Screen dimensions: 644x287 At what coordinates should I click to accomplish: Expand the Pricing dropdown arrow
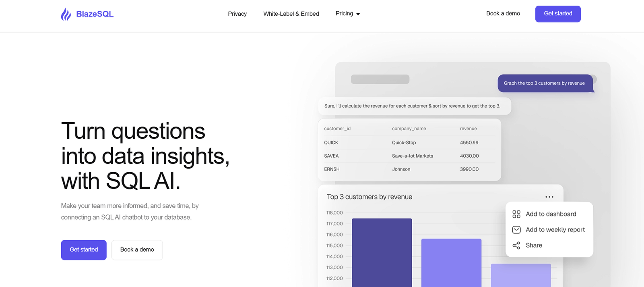[x=358, y=14]
